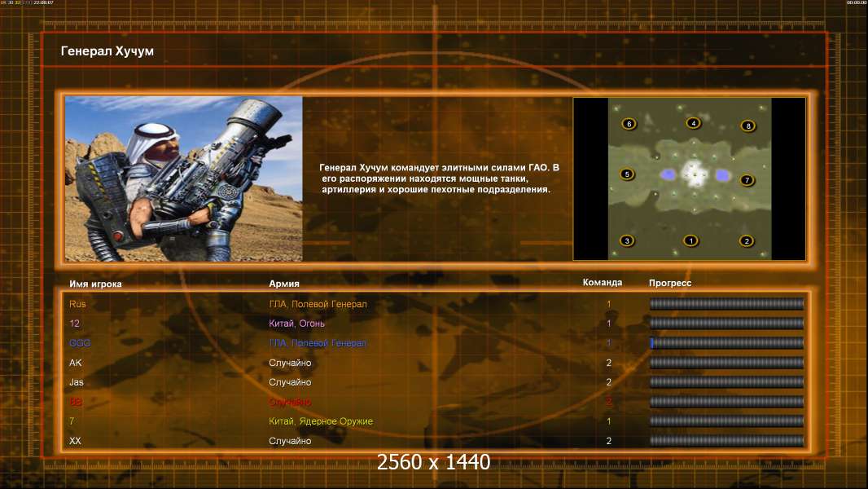Select start position 6 on the minimap

coord(629,124)
